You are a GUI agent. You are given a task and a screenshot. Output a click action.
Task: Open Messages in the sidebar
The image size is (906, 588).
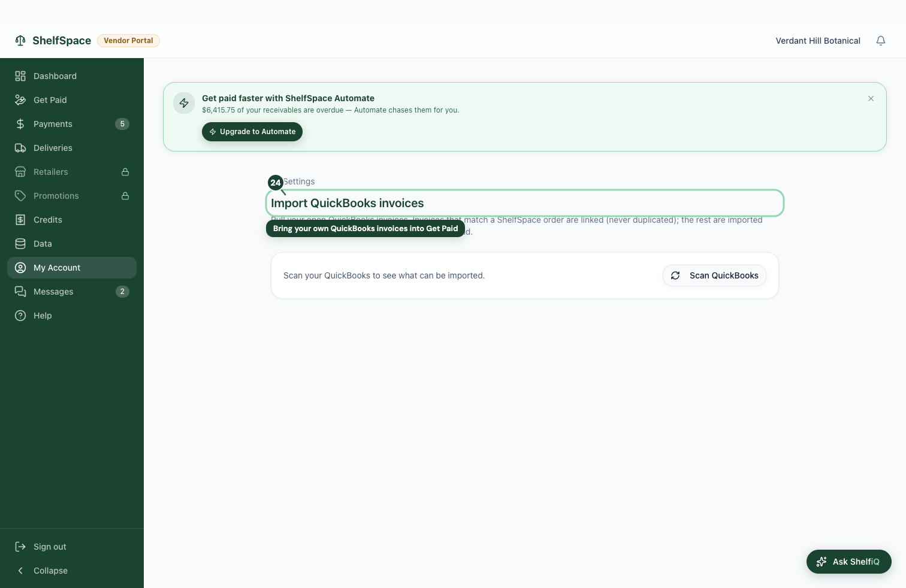click(x=72, y=292)
